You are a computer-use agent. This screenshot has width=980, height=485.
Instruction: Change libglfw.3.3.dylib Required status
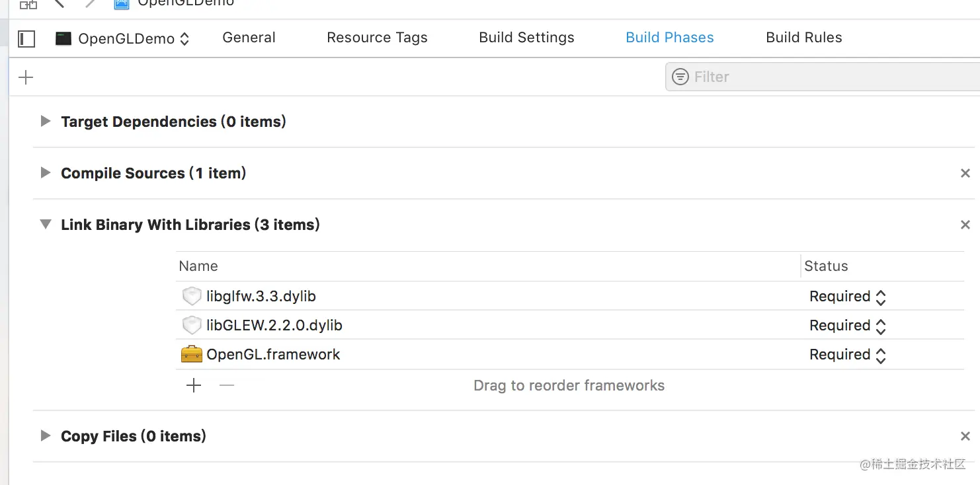pyautogui.click(x=847, y=297)
